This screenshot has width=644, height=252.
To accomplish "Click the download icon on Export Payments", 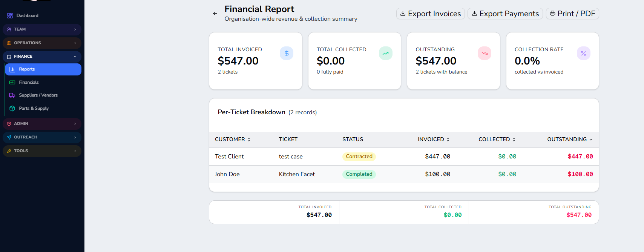I will click(x=474, y=14).
